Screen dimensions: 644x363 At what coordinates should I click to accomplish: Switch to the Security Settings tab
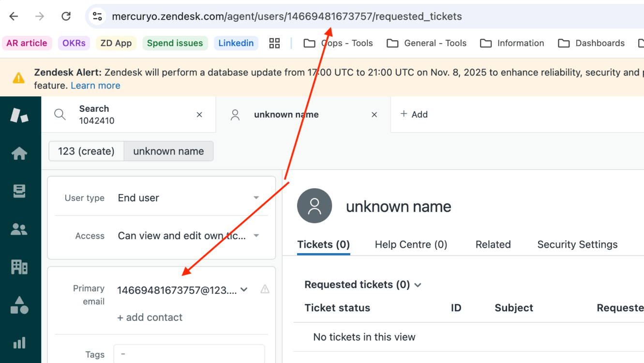tap(577, 244)
